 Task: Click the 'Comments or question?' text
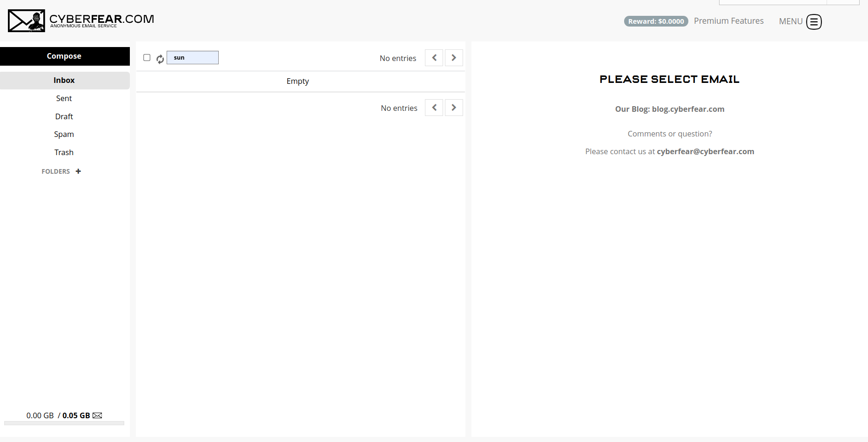pyautogui.click(x=670, y=134)
